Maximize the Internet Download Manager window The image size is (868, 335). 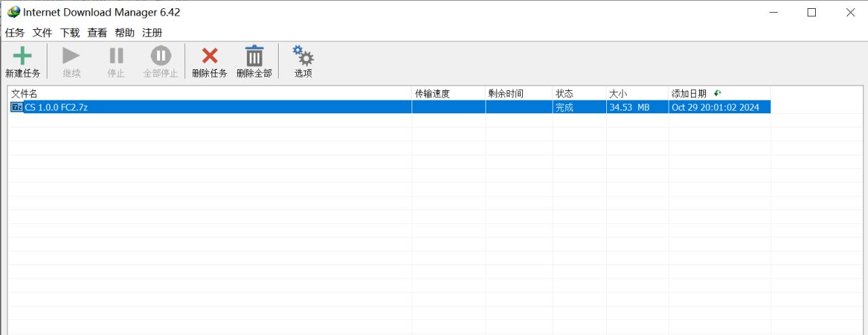812,12
